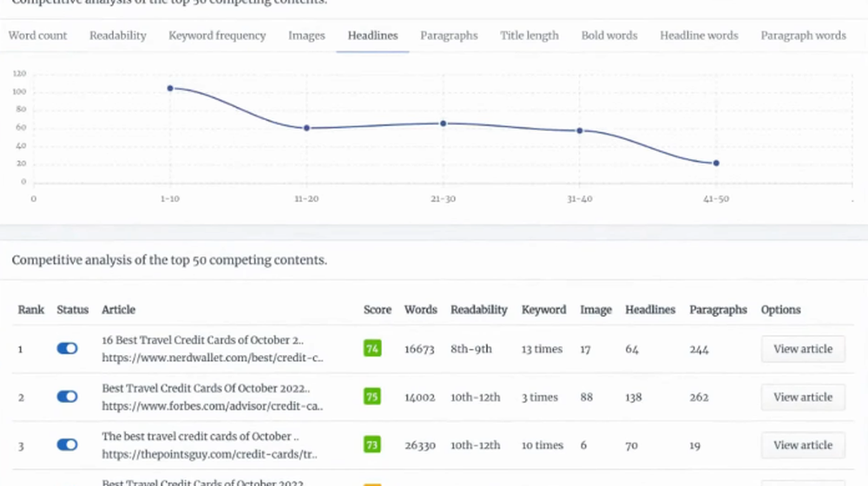Click paragraphs value 262
The image size is (868, 486).
coord(699,397)
